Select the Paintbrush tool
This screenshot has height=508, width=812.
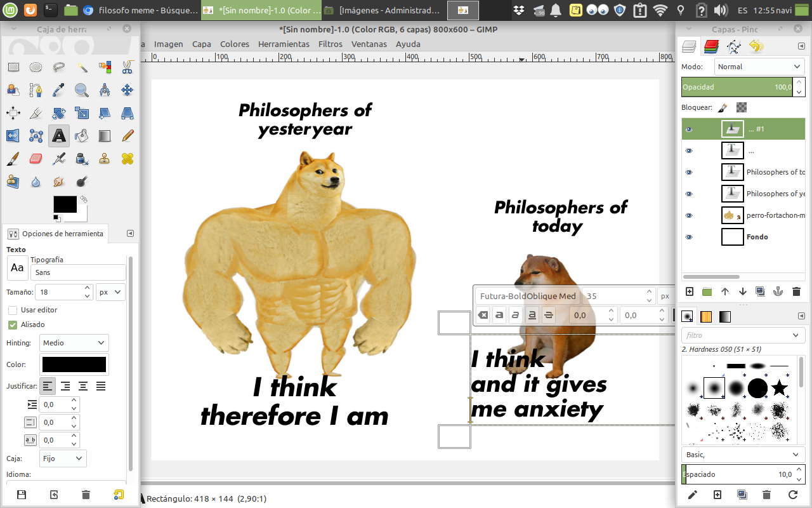tap(13, 158)
